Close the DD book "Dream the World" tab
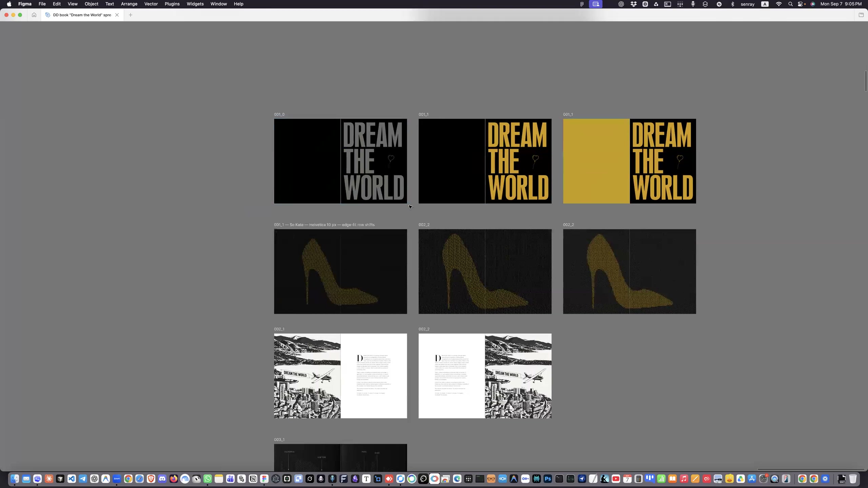868x488 pixels. tap(117, 15)
